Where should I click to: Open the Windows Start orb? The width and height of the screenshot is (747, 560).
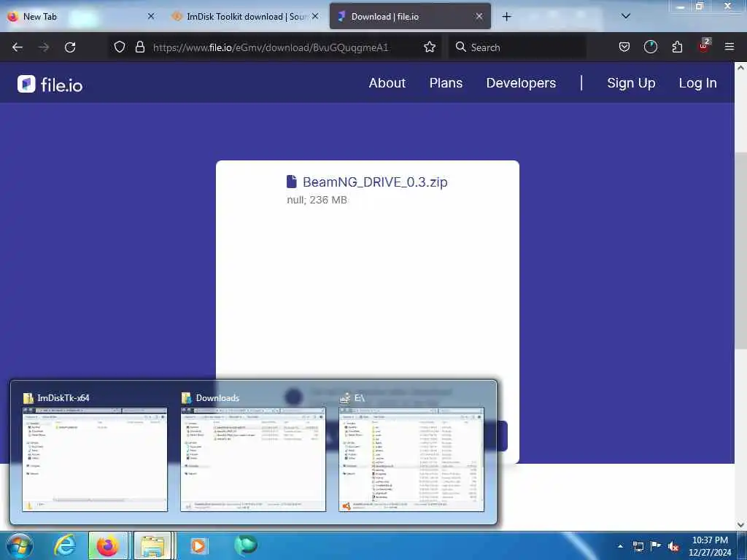click(20, 545)
